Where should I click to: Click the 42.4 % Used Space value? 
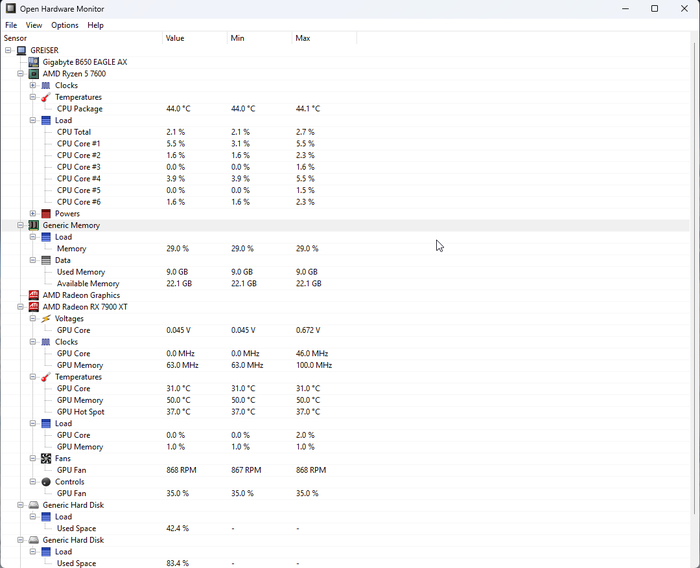(x=178, y=528)
